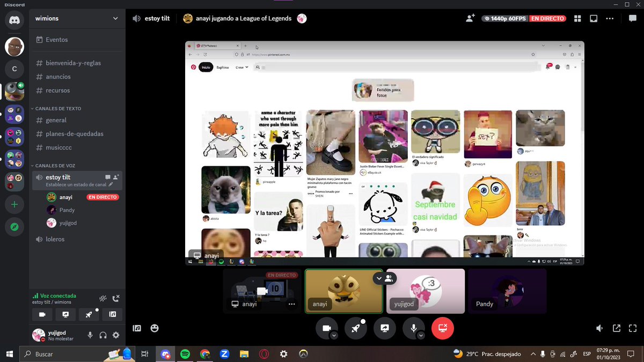Focus the yujigod participant tile

426,291
